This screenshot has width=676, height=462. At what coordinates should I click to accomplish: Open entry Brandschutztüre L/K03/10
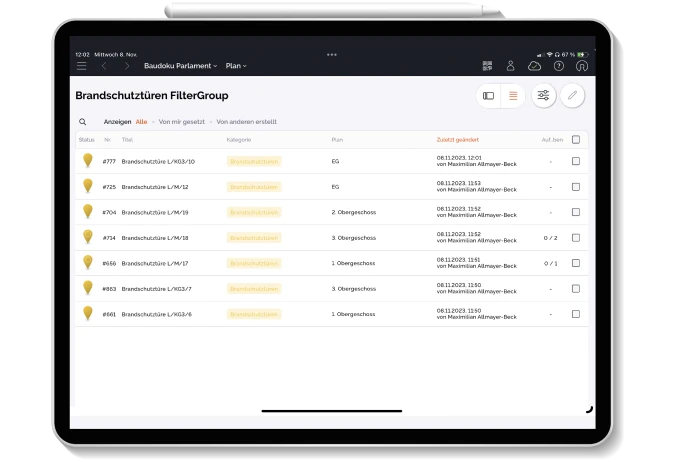pyautogui.click(x=158, y=161)
